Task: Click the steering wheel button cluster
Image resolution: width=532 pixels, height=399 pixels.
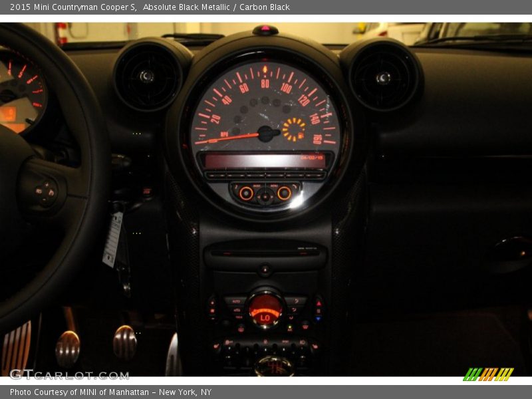Action: click(x=46, y=192)
